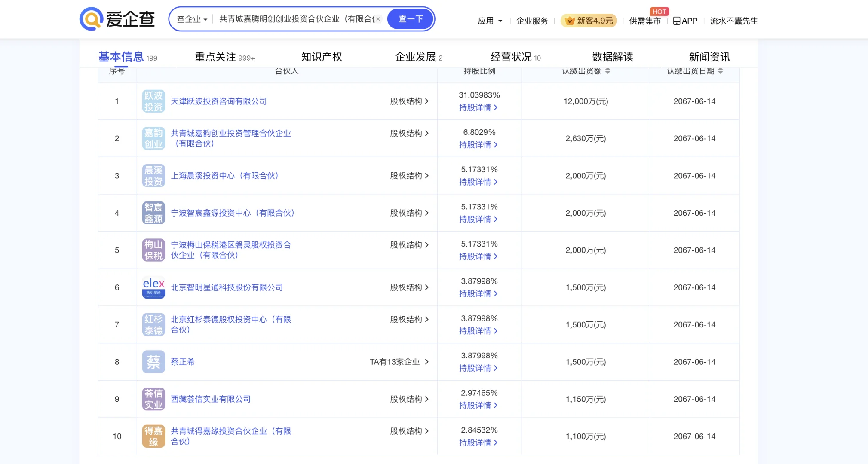The image size is (868, 464).
Task: Click the 新客4.9元 crown badge
Action: pos(589,21)
